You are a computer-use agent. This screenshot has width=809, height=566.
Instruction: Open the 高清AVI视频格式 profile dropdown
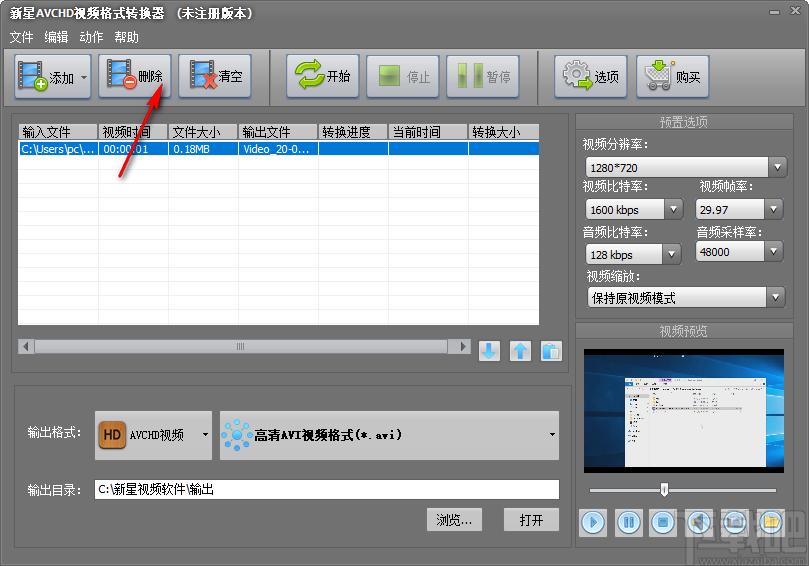(x=390, y=435)
